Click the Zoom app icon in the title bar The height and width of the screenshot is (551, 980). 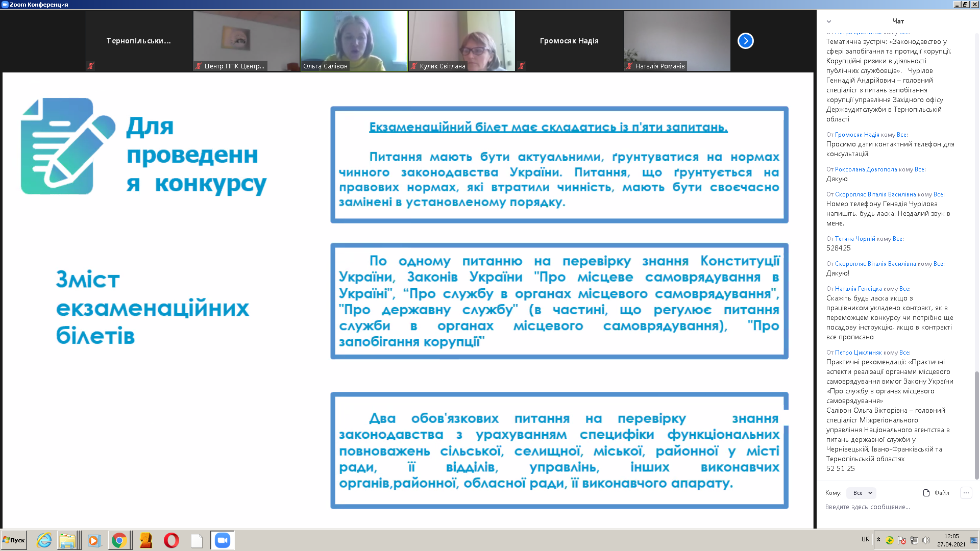5,5
